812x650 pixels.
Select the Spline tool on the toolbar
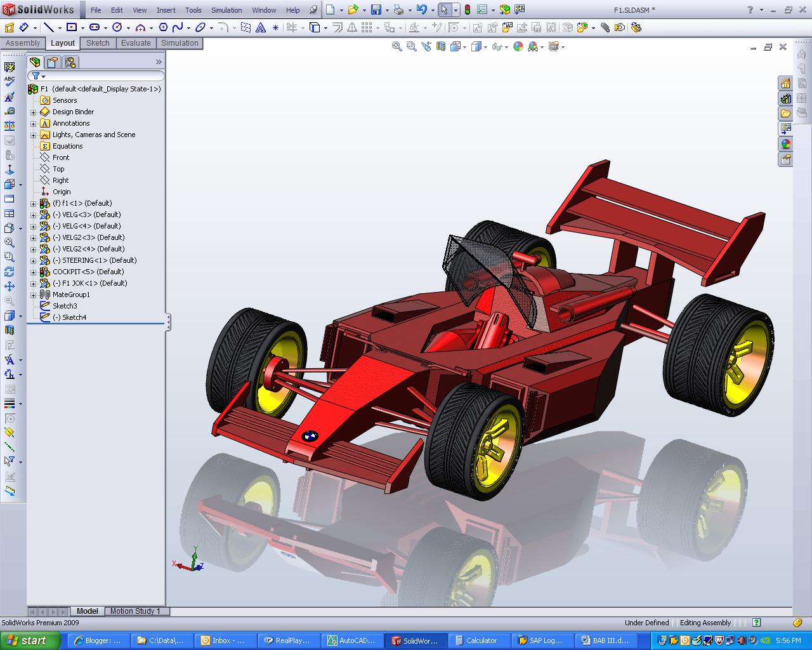click(178, 27)
